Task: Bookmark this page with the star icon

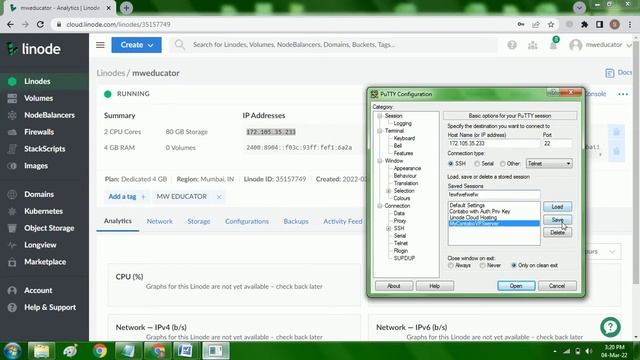Action: (x=551, y=24)
